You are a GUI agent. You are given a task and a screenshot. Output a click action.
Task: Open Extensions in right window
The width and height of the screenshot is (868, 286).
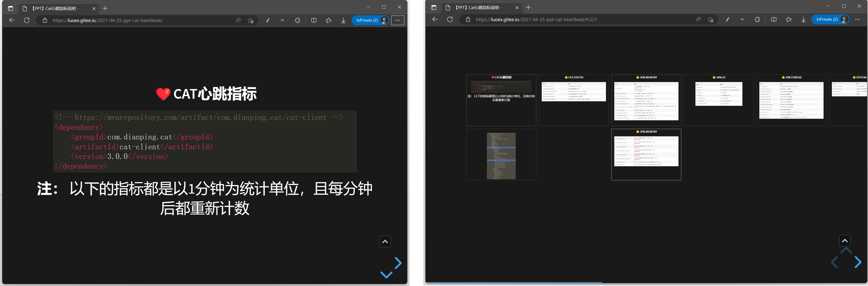click(757, 20)
